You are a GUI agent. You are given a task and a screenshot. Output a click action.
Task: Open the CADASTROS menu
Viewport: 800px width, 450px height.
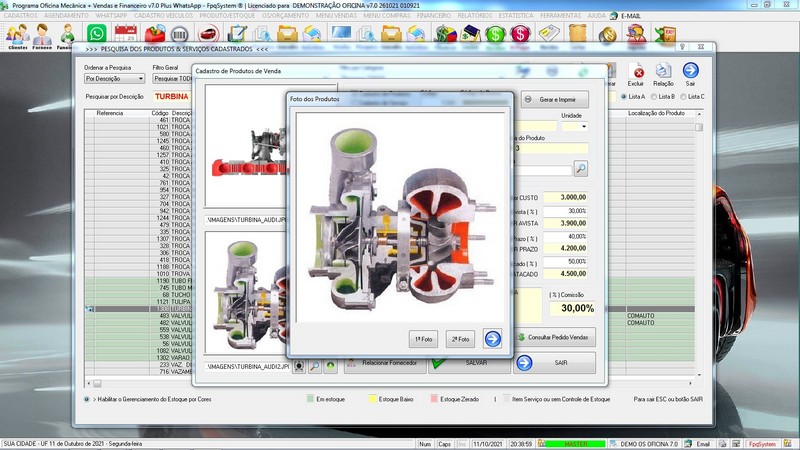click(20, 16)
